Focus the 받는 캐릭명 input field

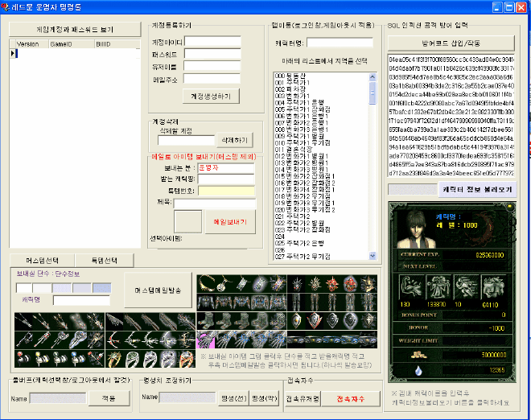(x=226, y=179)
